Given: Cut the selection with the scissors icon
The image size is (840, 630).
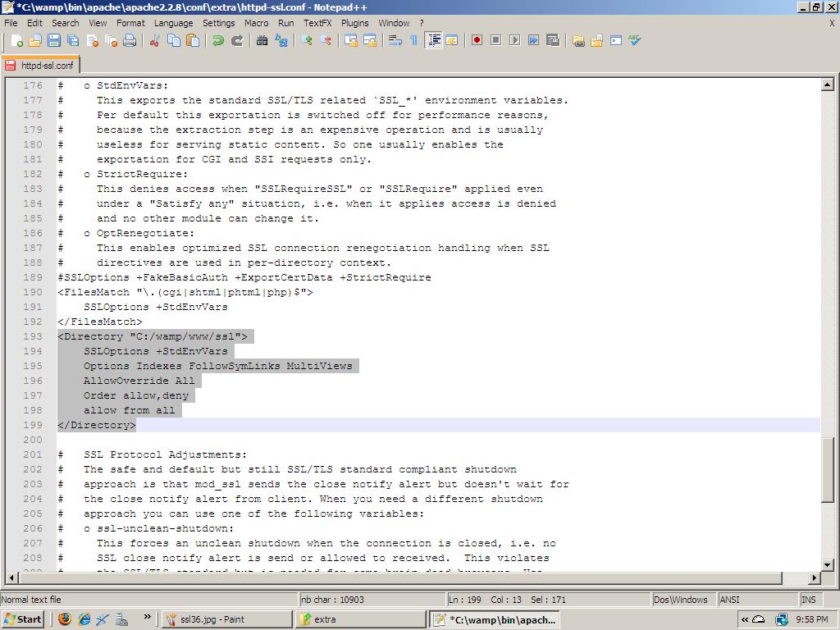Looking at the screenshot, I should 154,40.
